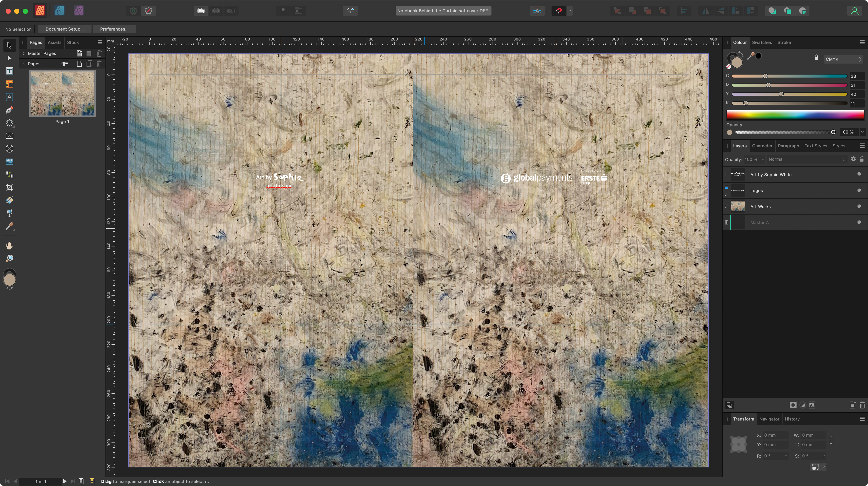Viewport: 868px width, 486px height.
Task: Switch to Photo persona icon
Action: pos(79,11)
